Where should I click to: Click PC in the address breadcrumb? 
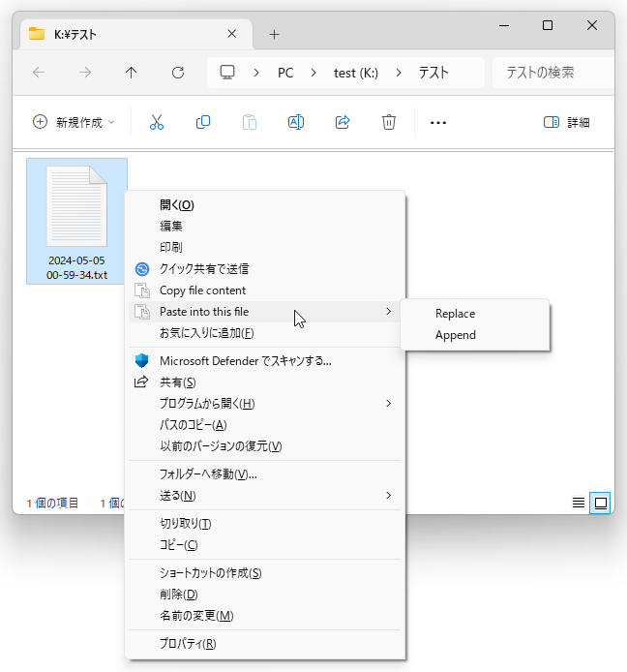pyautogui.click(x=285, y=73)
